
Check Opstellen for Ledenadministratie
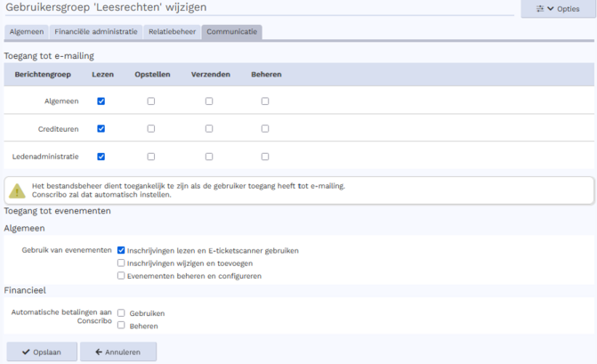tap(151, 157)
